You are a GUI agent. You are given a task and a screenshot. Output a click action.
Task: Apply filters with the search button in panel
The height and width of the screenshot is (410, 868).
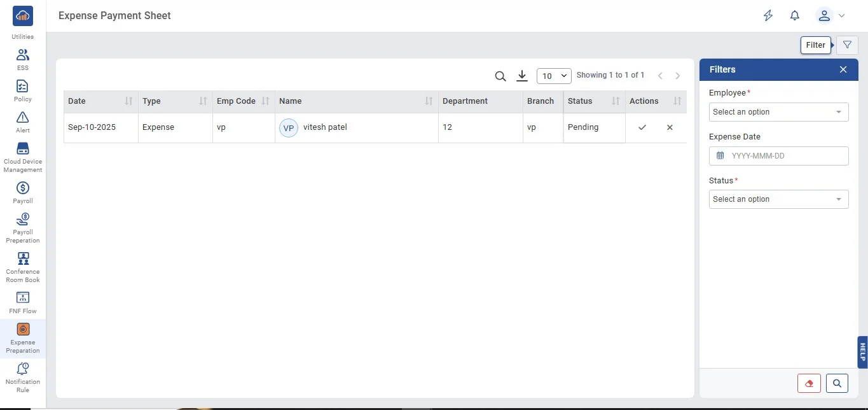point(837,383)
